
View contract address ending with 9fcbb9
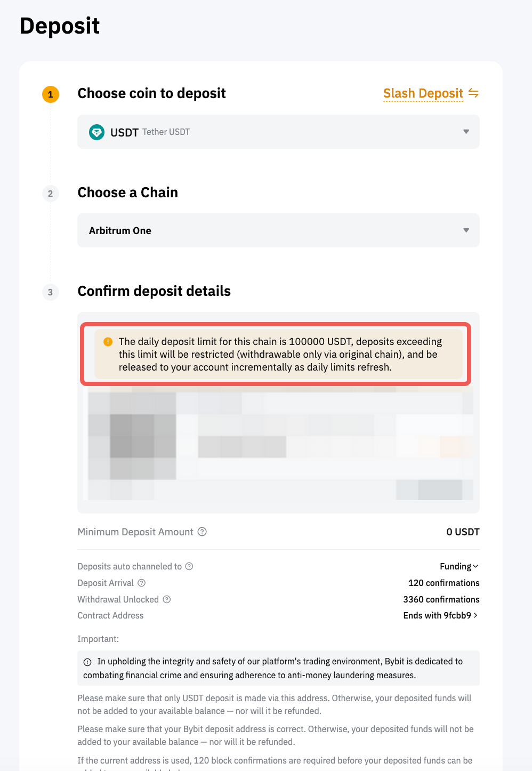click(x=437, y=615)
